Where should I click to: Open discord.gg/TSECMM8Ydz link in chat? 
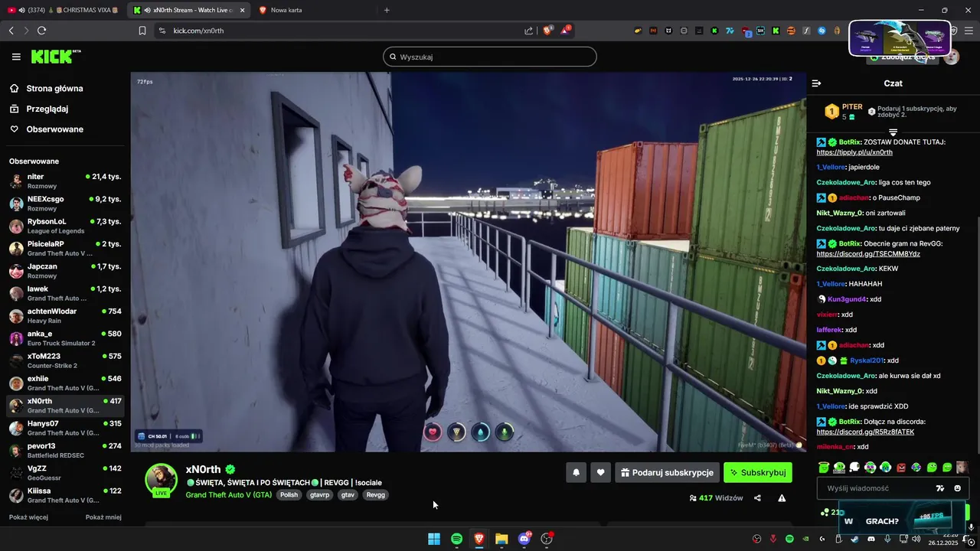(x=868, y=254)
